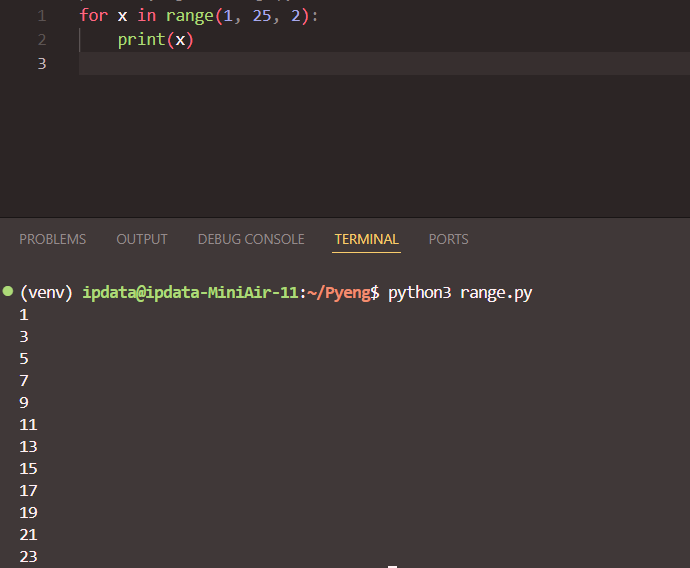Click the 'range' function name

pyautogui.click(x=190, y=17)
